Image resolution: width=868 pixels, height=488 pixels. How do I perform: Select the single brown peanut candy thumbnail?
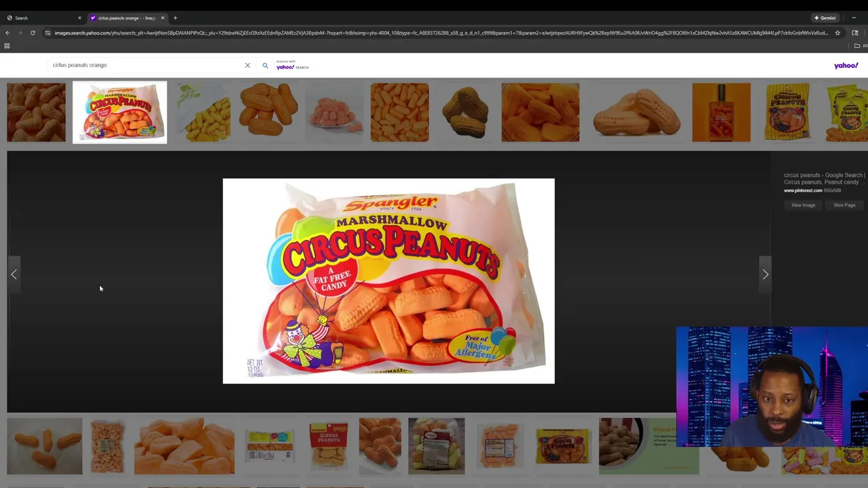tap(465, 113)
